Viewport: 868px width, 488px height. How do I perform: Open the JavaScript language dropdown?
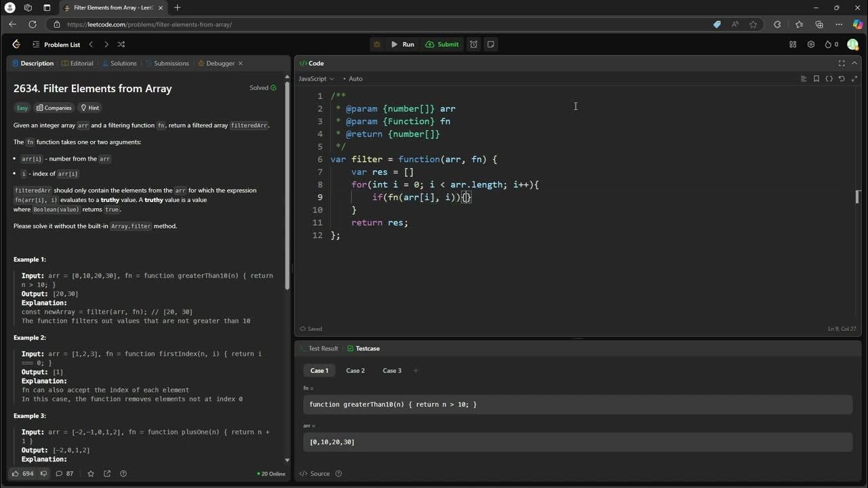click(x=316, y=79)
